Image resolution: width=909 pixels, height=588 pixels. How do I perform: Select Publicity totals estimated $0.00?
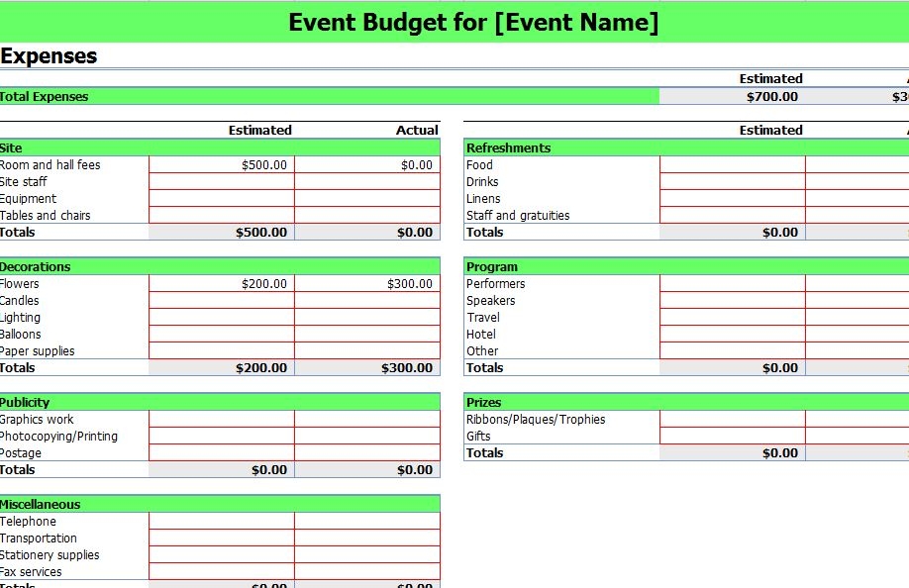[222, 469]
